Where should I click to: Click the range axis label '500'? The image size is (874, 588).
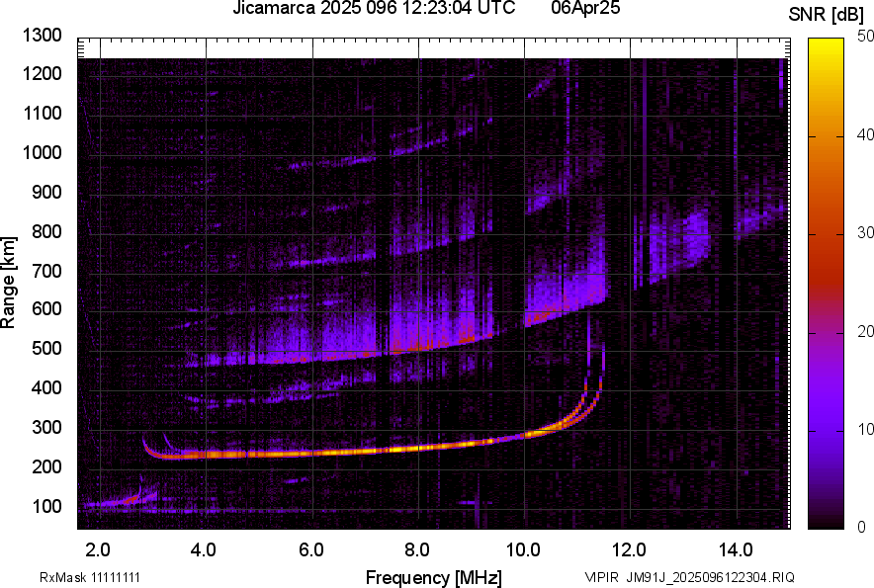[x=46, y=348]
